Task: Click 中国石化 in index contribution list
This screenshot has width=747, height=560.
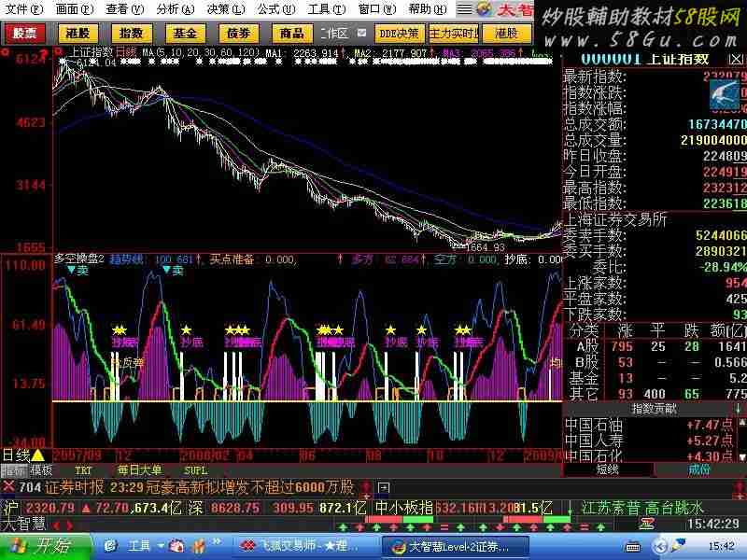Action: pyautogui.click(x=594, y=455)
